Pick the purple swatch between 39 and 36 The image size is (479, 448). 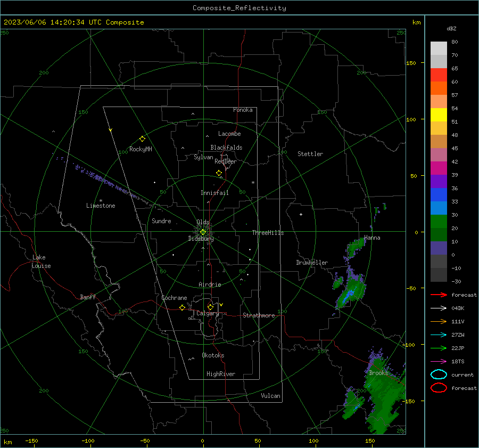[439, 181]
